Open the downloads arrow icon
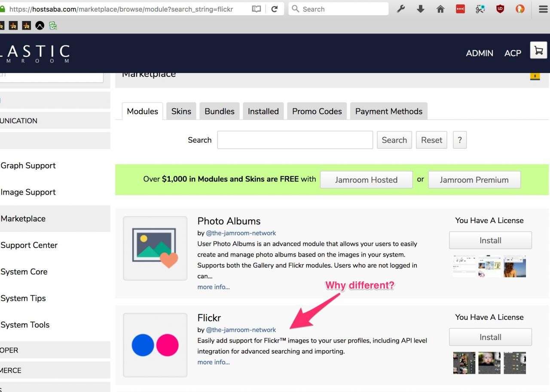This screenshot has height=392, width=550. click(x=421, y=9)
